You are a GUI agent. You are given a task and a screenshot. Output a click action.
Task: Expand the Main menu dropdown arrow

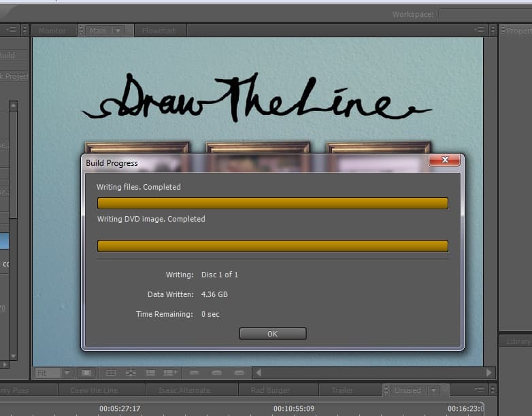[x=117, y=31]
